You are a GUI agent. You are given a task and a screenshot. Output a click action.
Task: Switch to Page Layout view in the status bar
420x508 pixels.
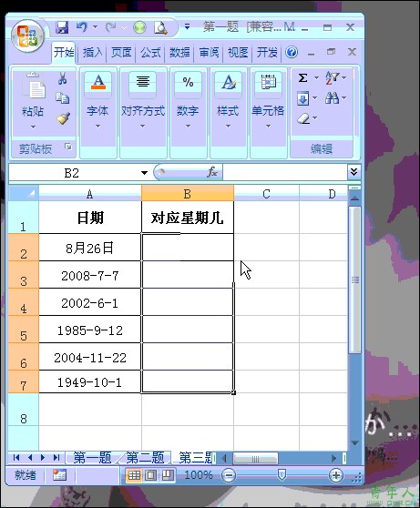click(x=150, y=475)
